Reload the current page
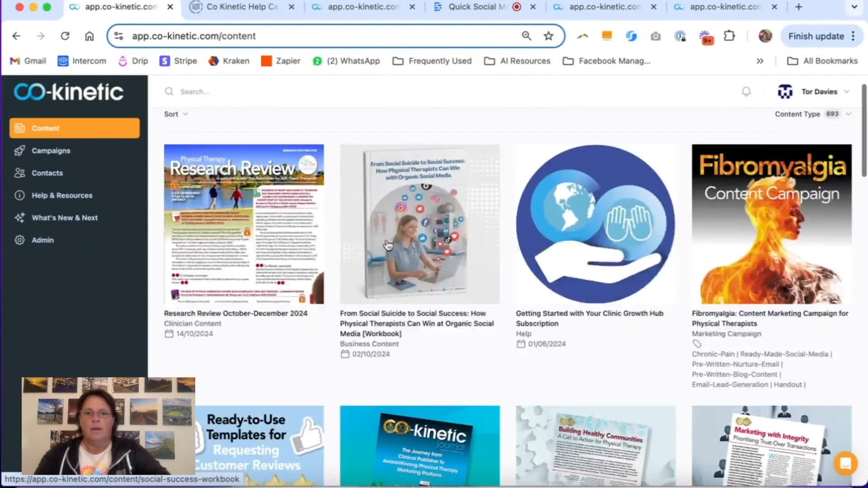The image size is (868, 488). 65,36
